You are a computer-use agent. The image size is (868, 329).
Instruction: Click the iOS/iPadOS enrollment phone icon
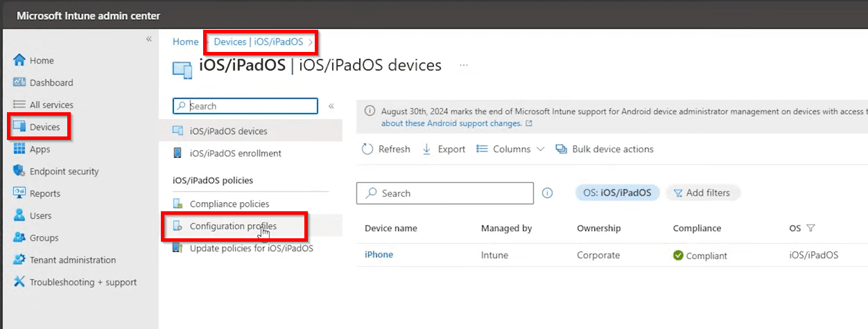pos(177,153)
